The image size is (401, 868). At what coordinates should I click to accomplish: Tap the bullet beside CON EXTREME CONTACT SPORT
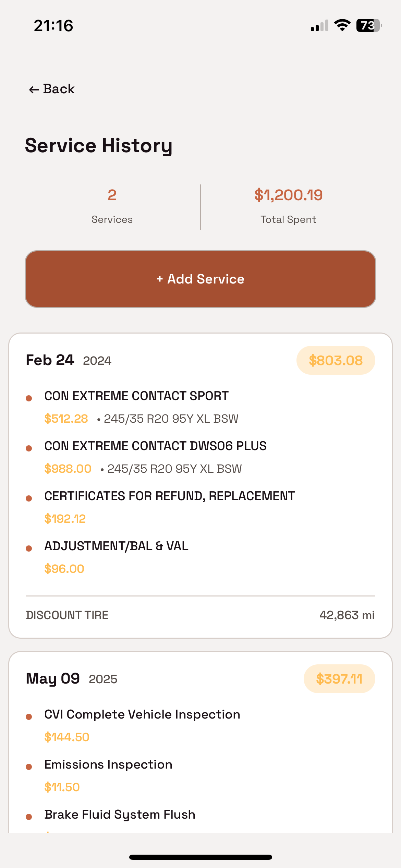(29, 398)
